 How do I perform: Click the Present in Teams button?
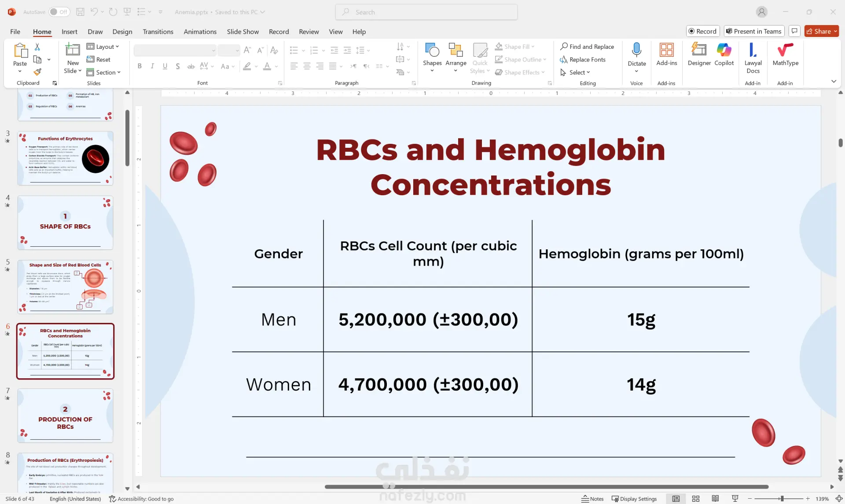pos(753,31)
